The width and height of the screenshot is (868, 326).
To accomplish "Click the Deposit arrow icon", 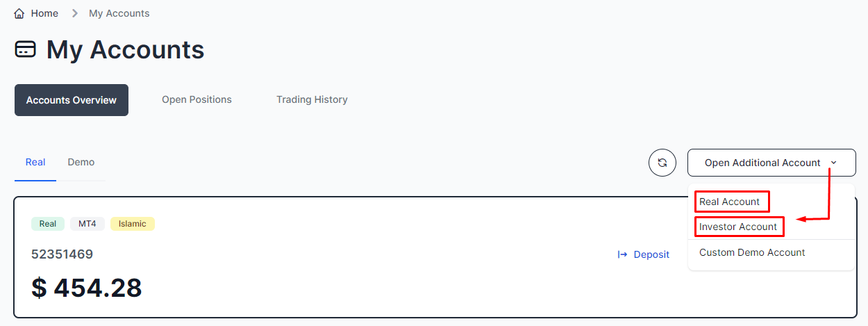I will tap(622, 254).
